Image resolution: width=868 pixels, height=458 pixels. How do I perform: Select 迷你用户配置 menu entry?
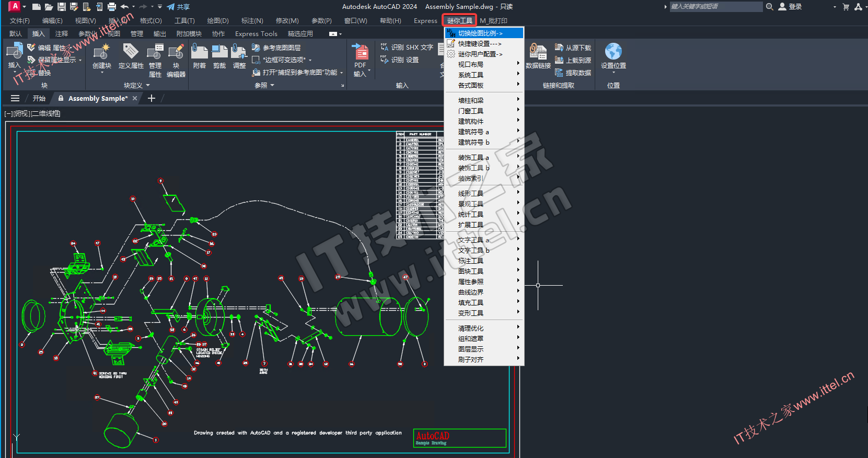pyautogui.click(x=484, y=54)
